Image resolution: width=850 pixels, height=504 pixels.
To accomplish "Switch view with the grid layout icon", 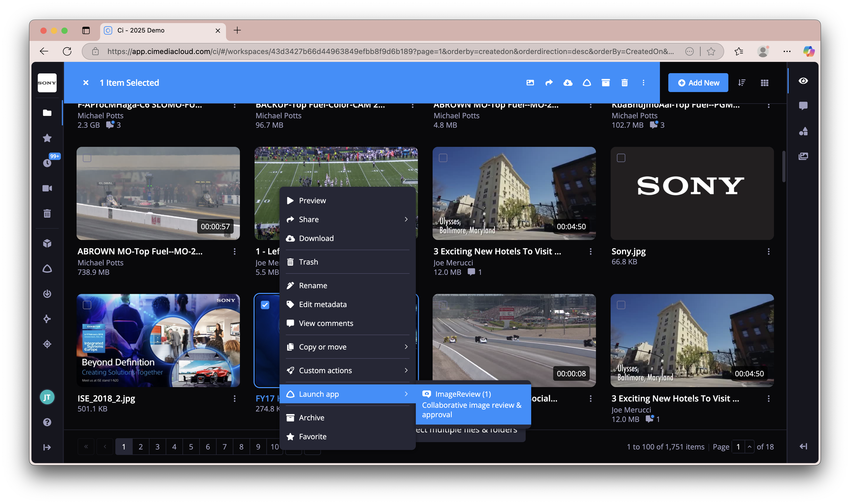I will click(x=765, y=83).
